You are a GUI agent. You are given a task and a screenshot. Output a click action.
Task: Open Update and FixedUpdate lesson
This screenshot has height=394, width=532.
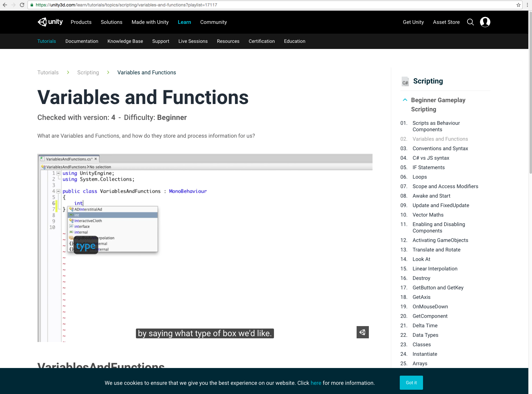click(x=441, y=205)
